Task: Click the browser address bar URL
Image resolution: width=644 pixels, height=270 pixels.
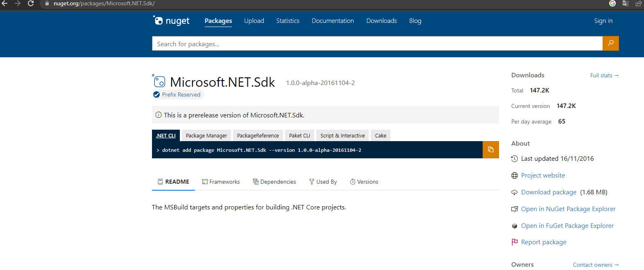Action: (104, 4)
